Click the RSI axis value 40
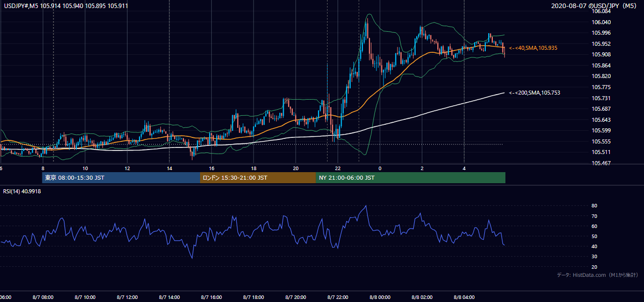644x302 pixels. point(595,246)
